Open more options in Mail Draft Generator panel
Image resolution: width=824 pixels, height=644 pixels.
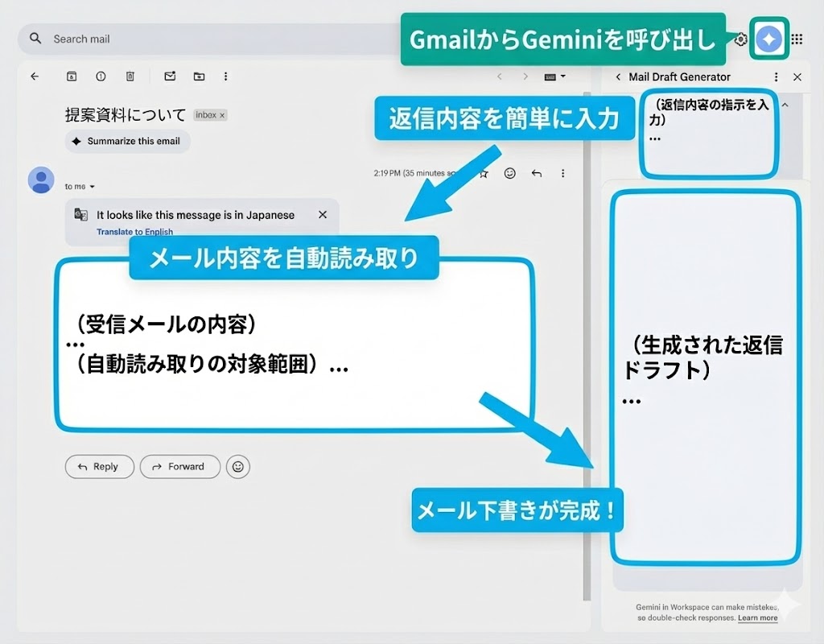point(776,76)
